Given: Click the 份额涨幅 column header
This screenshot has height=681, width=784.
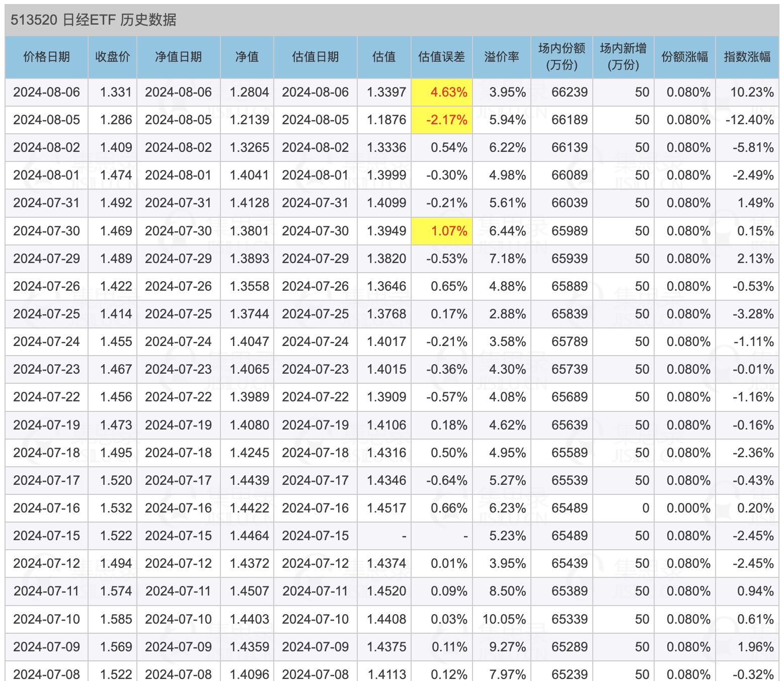Looking at the screenshot, I should click(684, 57).
